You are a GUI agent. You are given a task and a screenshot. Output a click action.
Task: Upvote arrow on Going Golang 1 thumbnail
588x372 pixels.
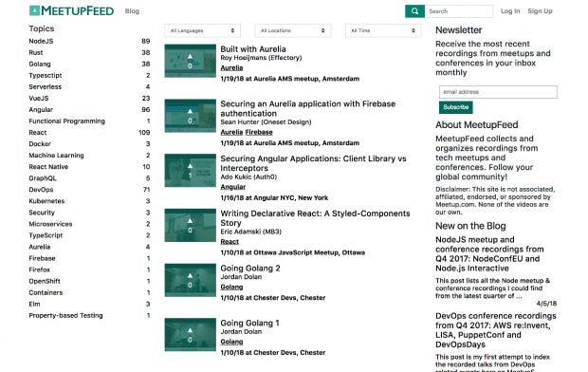(x=190, y=330)
